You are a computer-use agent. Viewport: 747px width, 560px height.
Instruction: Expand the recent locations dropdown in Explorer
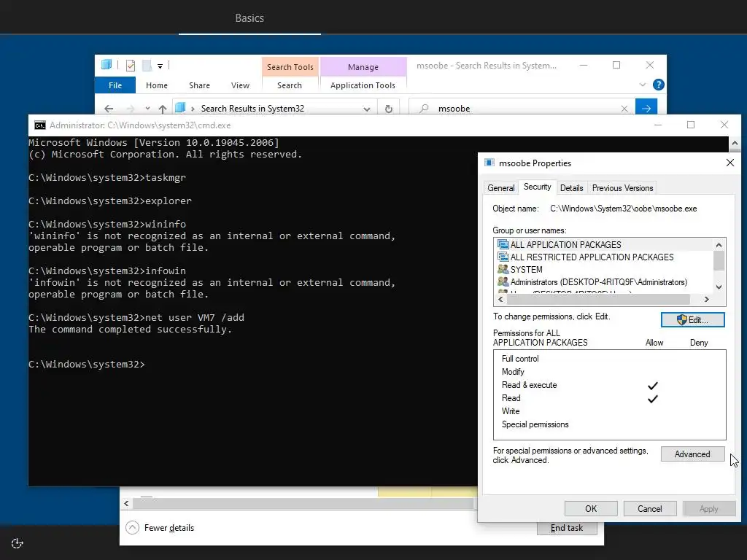click(x=147, y=109)
